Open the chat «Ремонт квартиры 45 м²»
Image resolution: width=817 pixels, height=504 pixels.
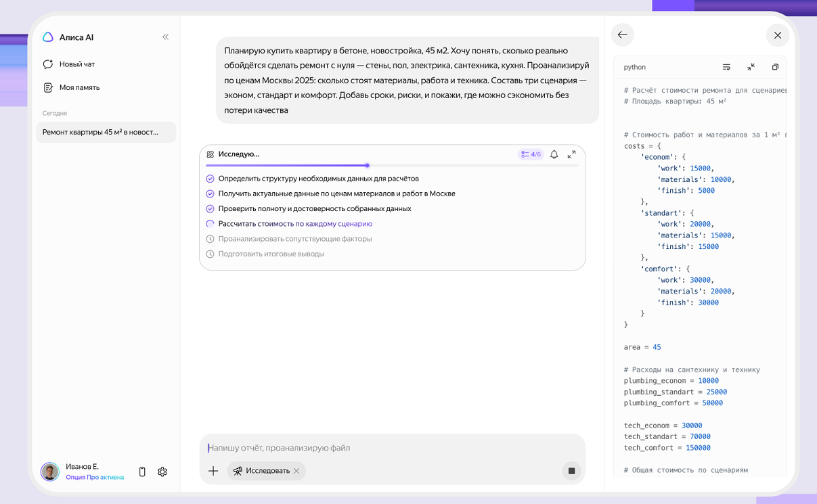[106, 132]
